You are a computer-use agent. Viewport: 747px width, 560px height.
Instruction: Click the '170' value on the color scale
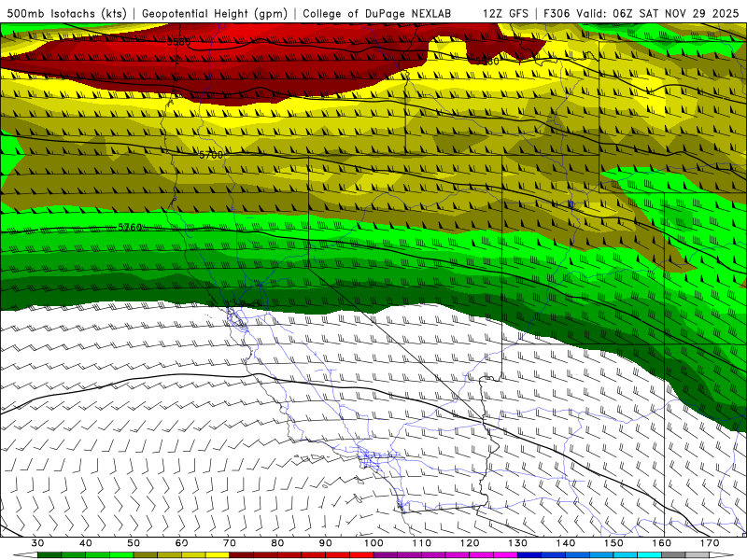coord(710,543)
